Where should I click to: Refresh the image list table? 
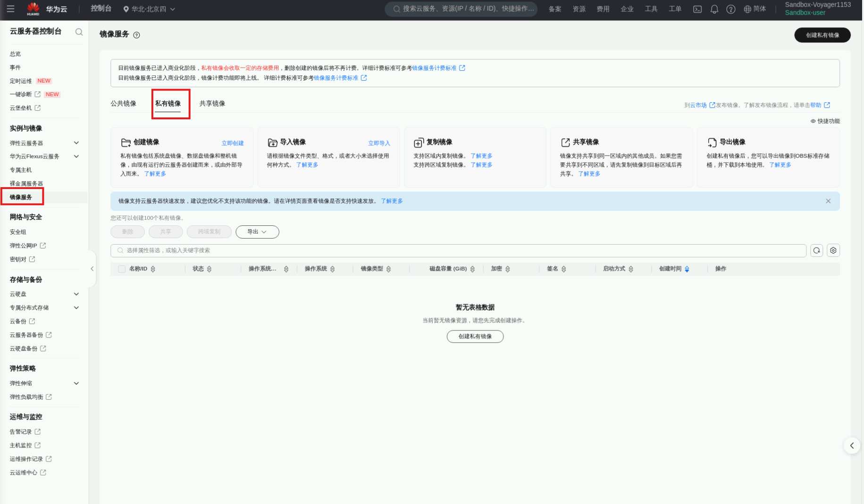(x=816, y=250)
